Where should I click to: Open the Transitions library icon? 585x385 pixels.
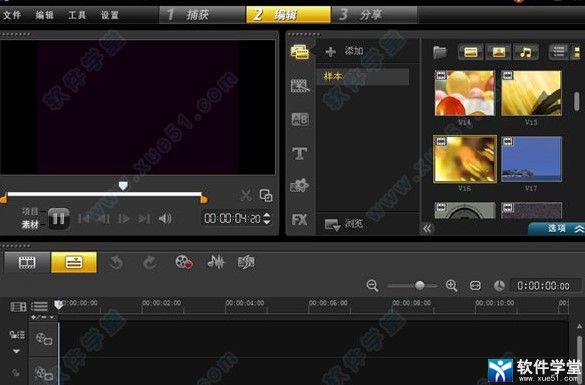(300, 86)
